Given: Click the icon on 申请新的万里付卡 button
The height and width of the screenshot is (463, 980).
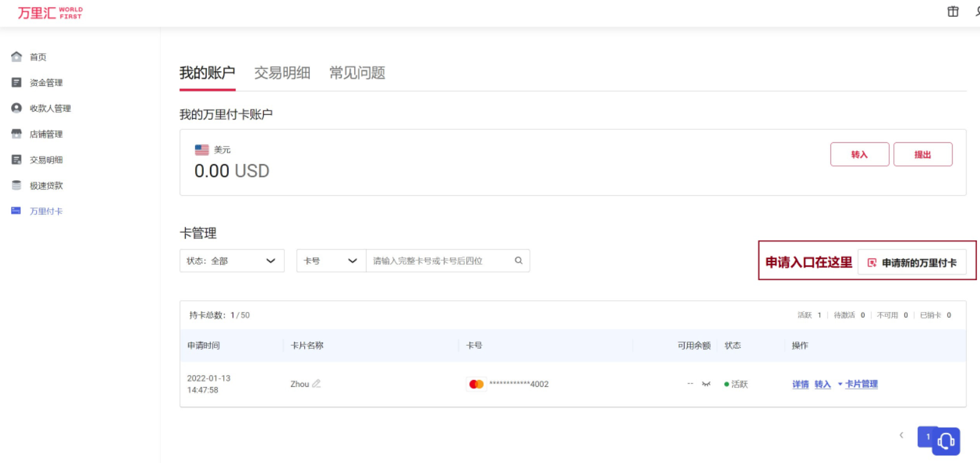Looking at the screenshot, I should (872, 263).
